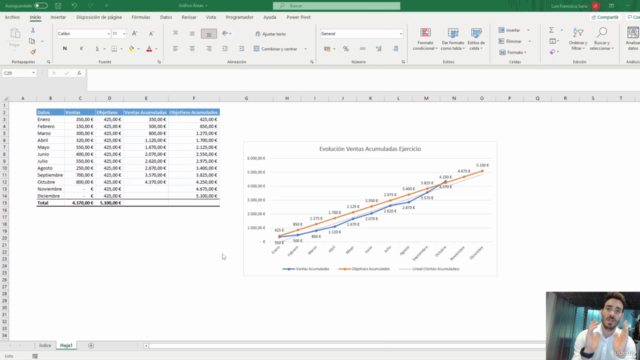Viewport: 640px width, 360px height.
Task: Open the Calibri font name dropdown
Action: pos(108,34)
